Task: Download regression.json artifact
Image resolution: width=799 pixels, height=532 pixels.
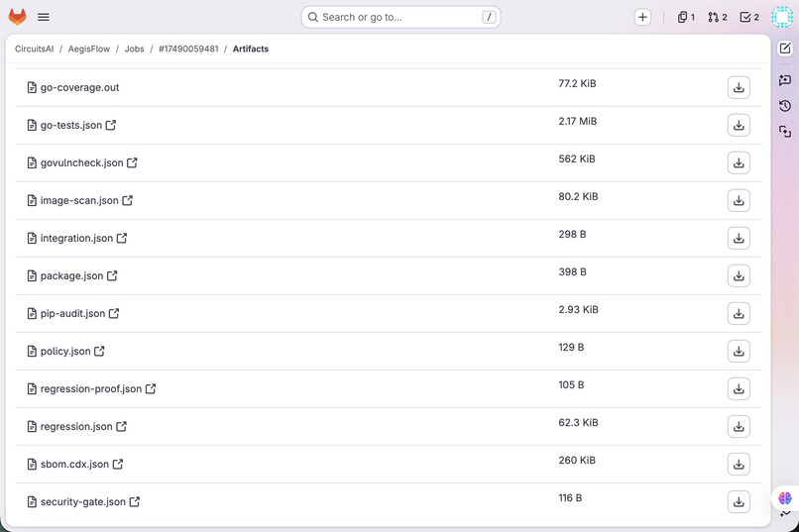Action: click(x=739, y=427)
